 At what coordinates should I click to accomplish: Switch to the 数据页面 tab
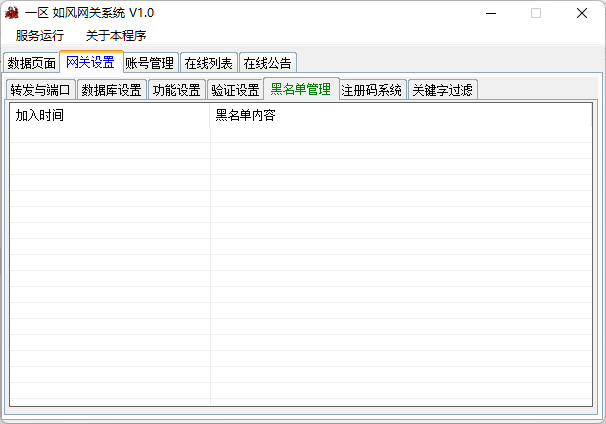click(31, 63)
